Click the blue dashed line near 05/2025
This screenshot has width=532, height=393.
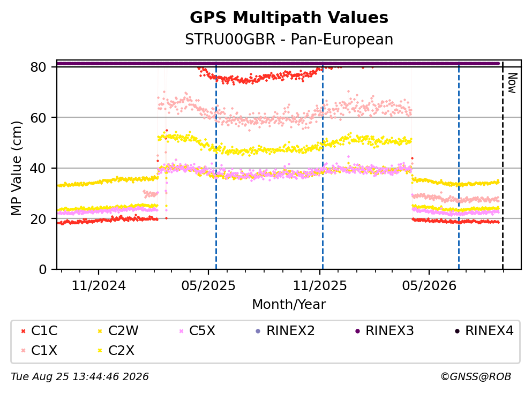(x=216, y=165)
